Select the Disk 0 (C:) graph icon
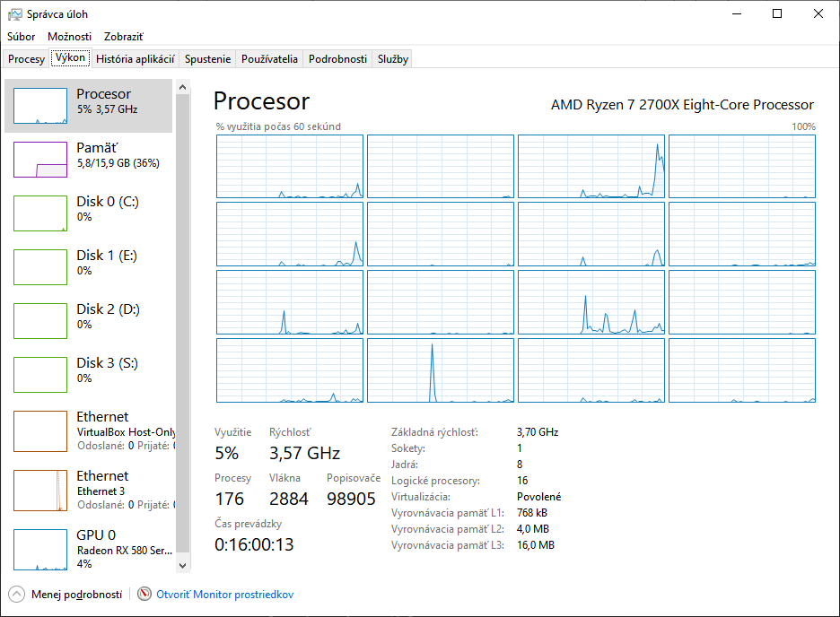Image resolution: width=840 pixels, height=617 pixels. pyautogui.click(x=40, y=213)
